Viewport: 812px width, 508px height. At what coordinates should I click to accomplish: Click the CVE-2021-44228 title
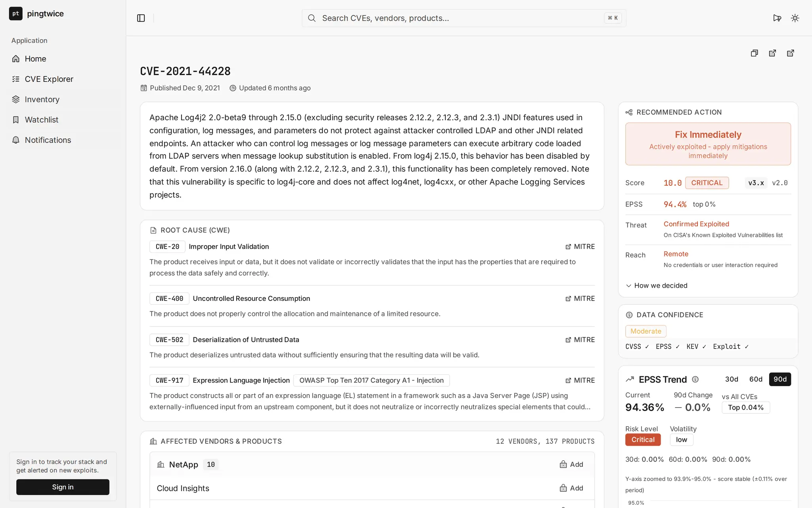point(185,71)
